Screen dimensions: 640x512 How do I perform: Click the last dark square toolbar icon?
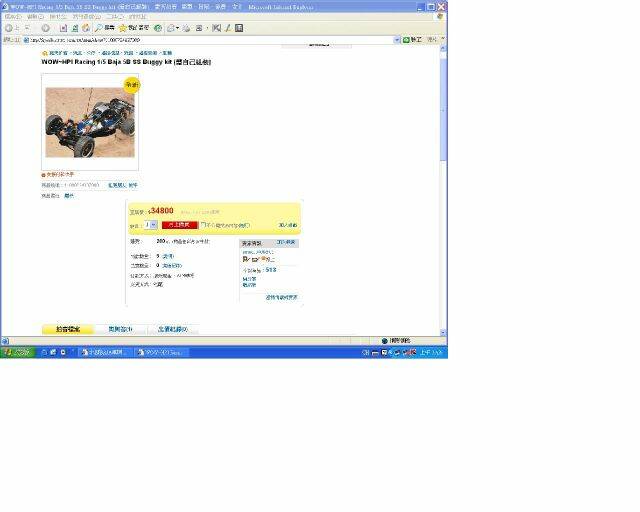(x=239, y=28)
